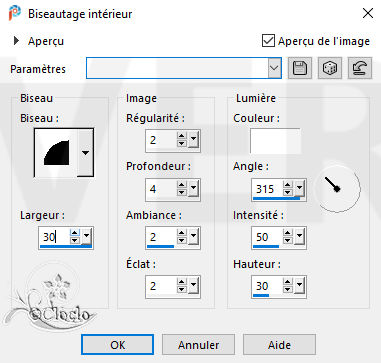Open the Biseau shape dropdown arrow
This screenshot has height=363, width=381.
(x=86, y=153)
